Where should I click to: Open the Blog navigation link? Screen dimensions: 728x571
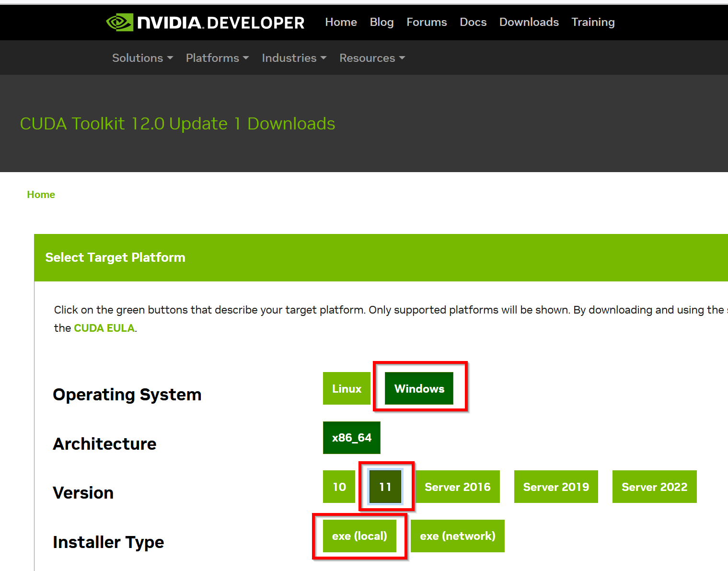pyautogui.click(x=381, y=22)
